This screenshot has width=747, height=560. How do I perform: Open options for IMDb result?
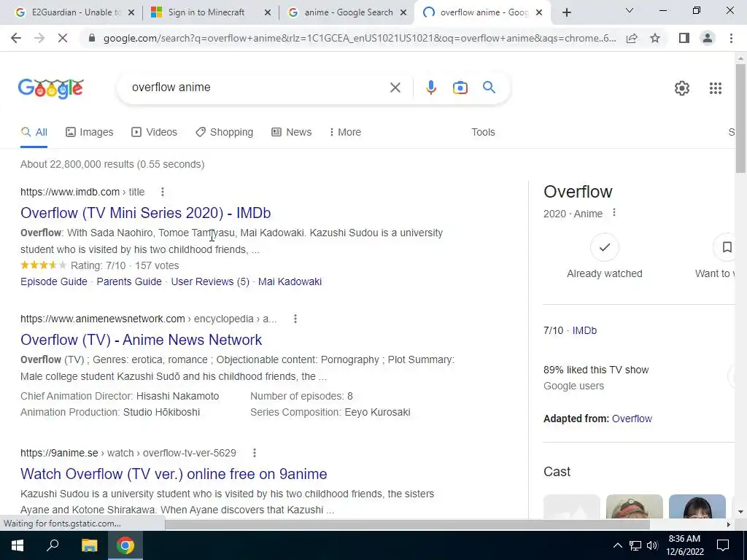[163, 192]
